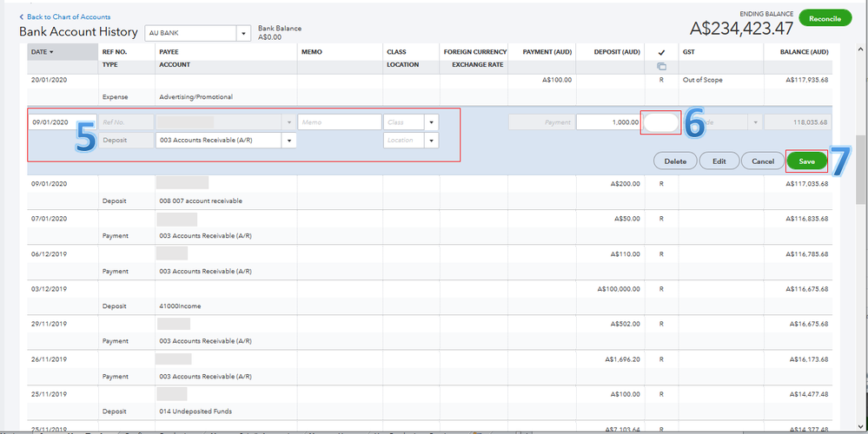868x434 pixels.
Task: Toggle R status for the A$50.00 row
Action: pyautogui.click(x=661, y=219)
